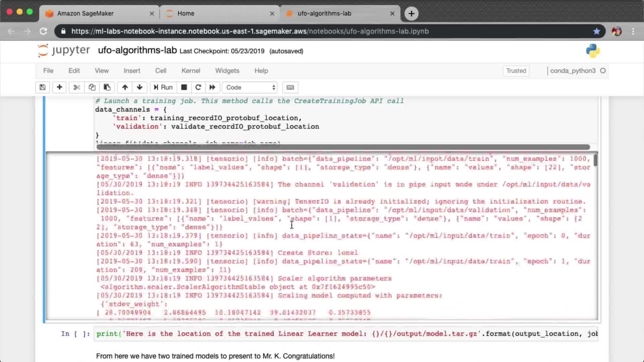This screenshot has width=644, height=362.
Task: Switch to the Amazon SageMaker tab
Action: tap(86, 13)
